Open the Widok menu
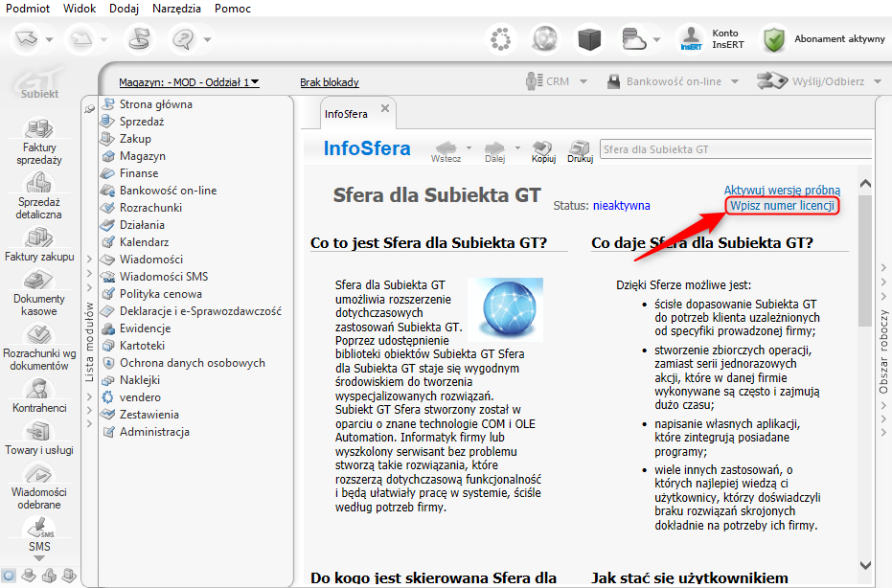 click(80, 9)
